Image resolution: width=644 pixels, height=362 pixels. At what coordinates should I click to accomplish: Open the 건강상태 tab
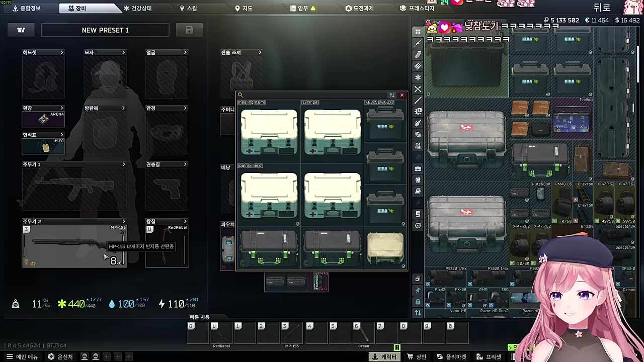[x=137, y=9]
